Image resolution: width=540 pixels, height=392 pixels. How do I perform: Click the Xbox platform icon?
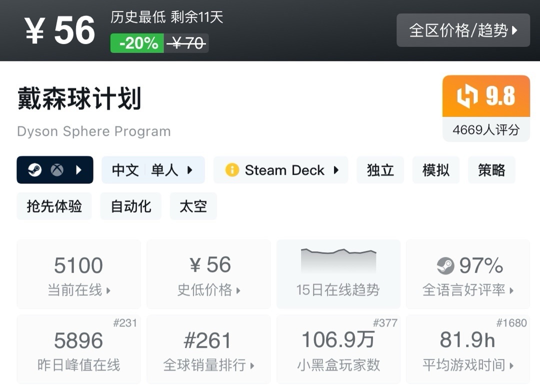(x=57, y=170)
